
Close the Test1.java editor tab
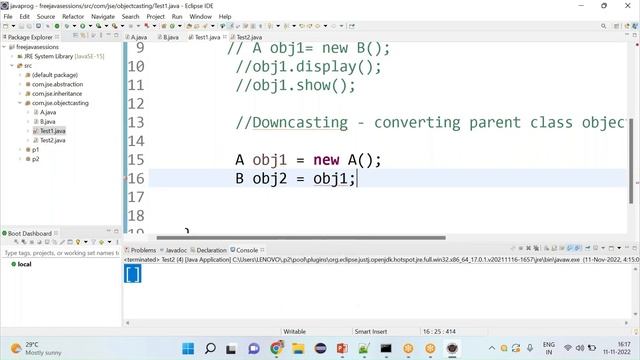click(x=224, y=37)
